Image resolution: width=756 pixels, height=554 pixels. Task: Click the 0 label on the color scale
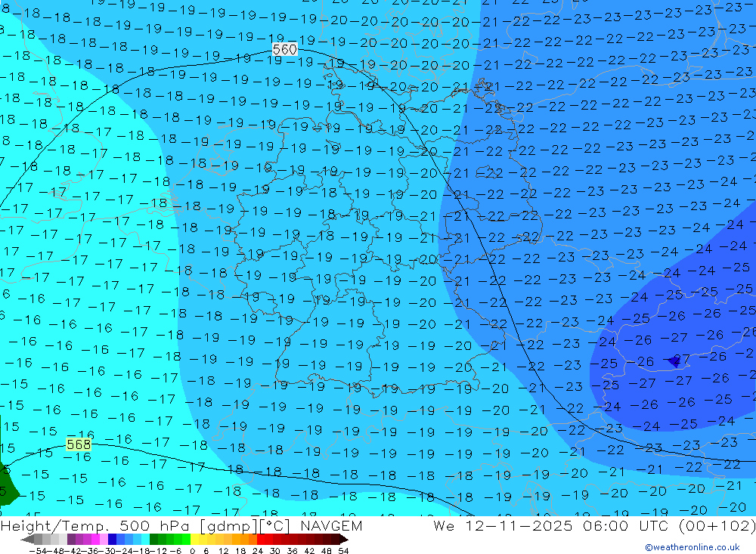pos(192,551)
